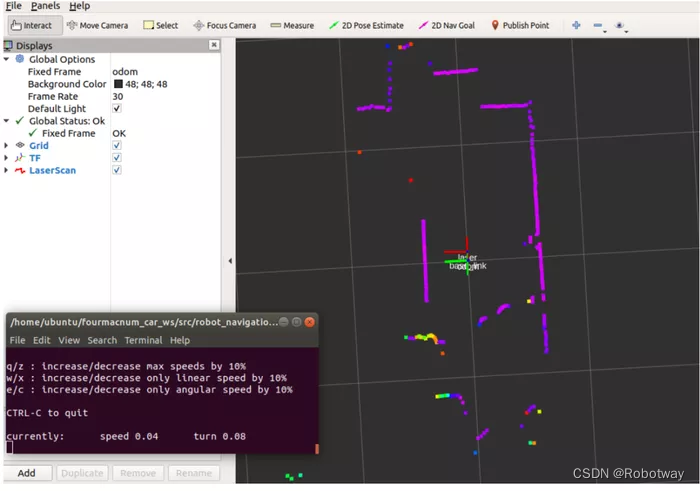Select the Grid display row label
The image size is (700, 491).
tap(39, 146)
